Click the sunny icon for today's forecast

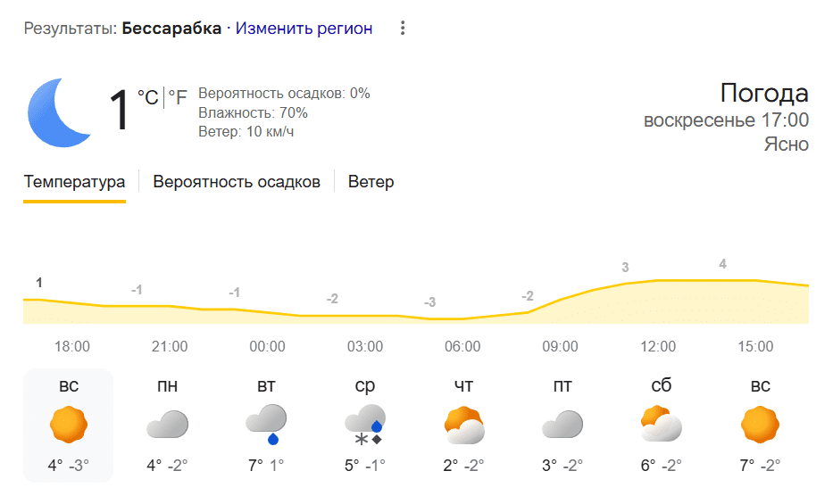pyautogui.click(x=69, y=425)
